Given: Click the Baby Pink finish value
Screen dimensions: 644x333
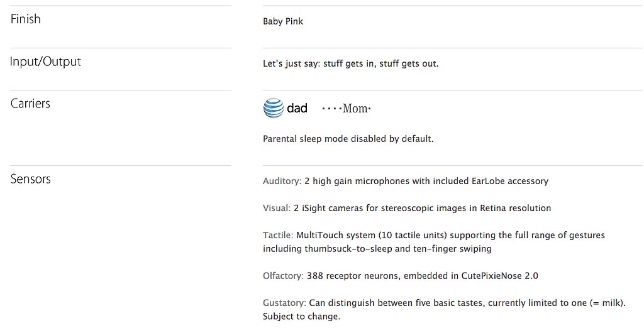Looking at the screenshot, I should (x=283, y=21).
